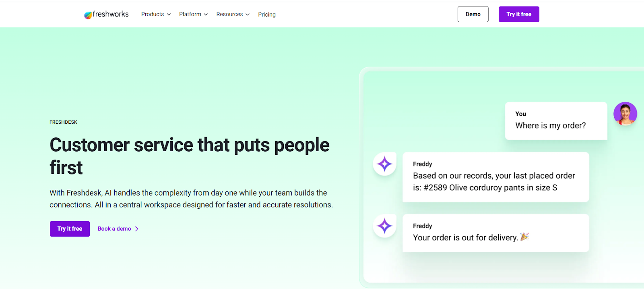The height and width of the screenshot is (289, 644).
Task: Click the headline Customer service that puts people first
Action: click(x=189, y=156)
